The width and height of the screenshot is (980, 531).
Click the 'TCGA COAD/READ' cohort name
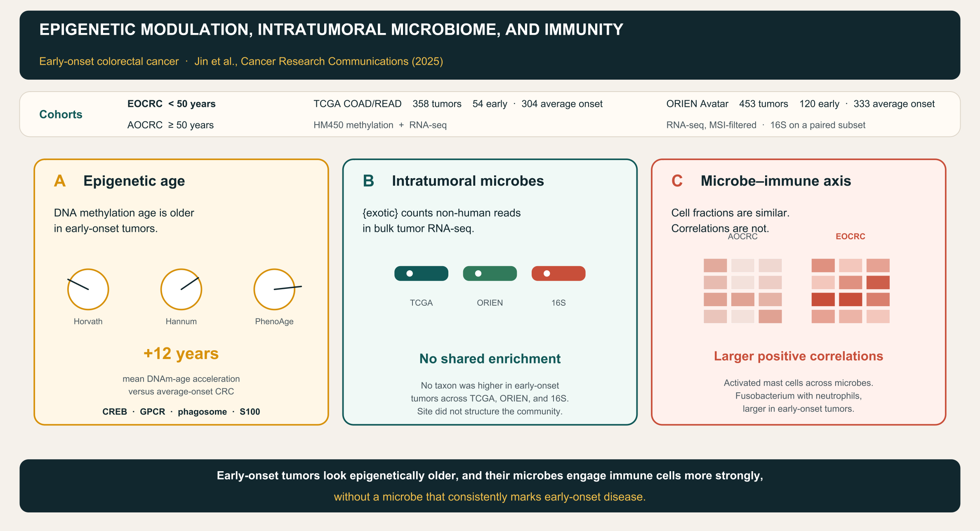(358, 104)
